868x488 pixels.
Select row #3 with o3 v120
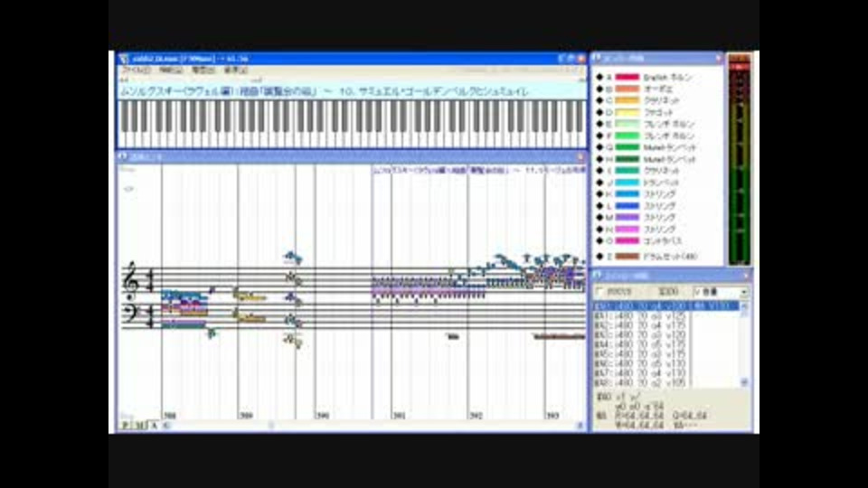(666, 334)
